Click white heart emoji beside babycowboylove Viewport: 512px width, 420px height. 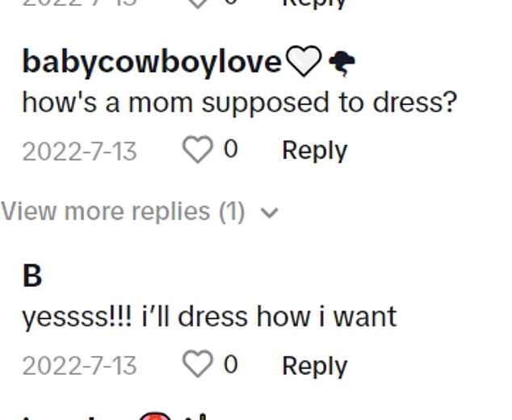pos(304,62)
